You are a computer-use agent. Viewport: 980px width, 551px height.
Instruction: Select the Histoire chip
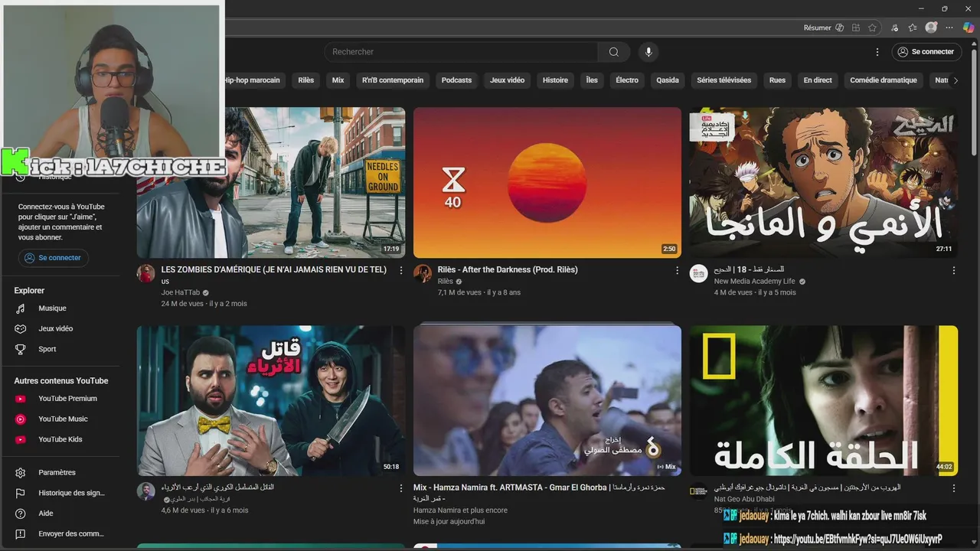tap(556, 80)
